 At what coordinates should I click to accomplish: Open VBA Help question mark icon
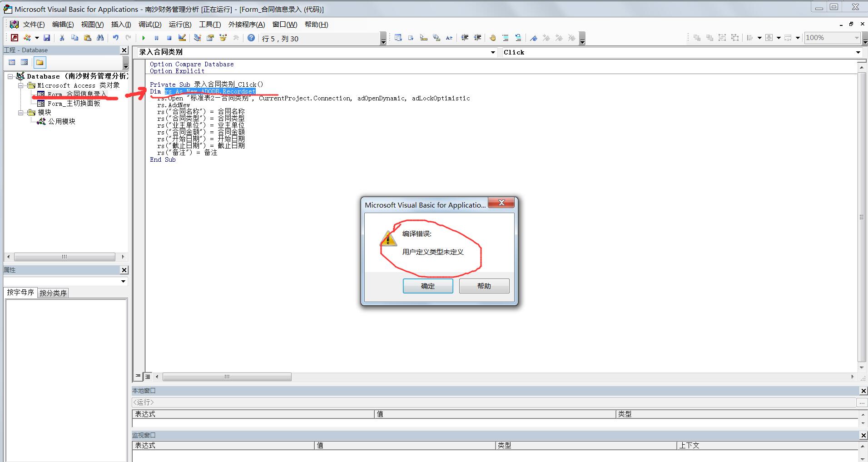click(x=251, y=38)
